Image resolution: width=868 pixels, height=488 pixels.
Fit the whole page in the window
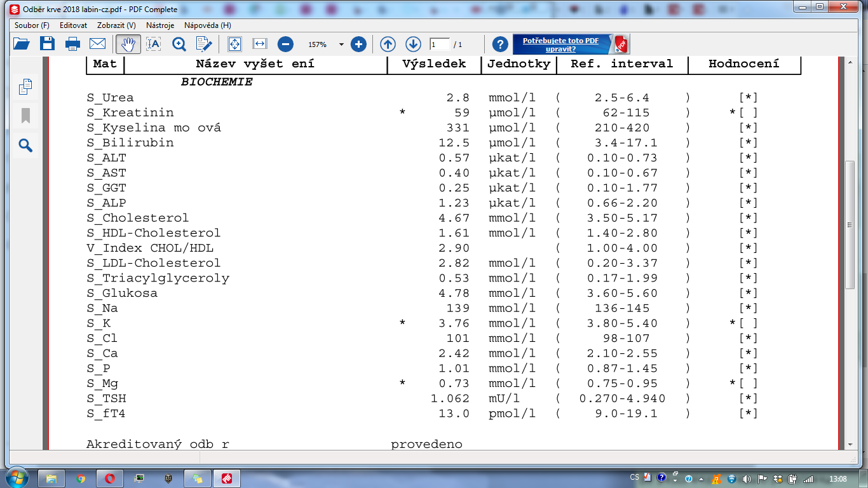(x=234, y=44)
